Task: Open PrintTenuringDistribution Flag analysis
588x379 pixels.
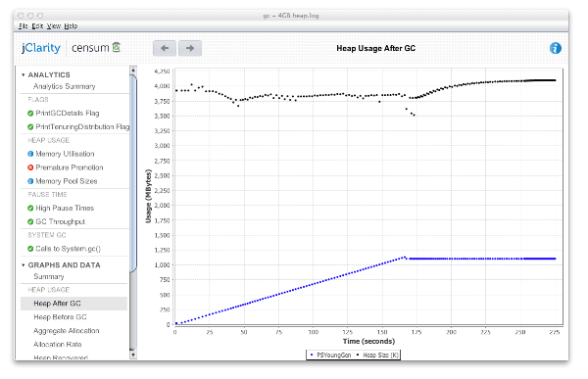Action: pos(82,126)
